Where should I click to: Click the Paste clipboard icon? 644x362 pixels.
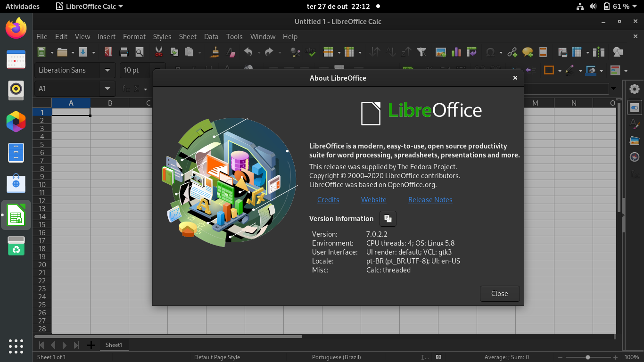(x=190, y=52)
